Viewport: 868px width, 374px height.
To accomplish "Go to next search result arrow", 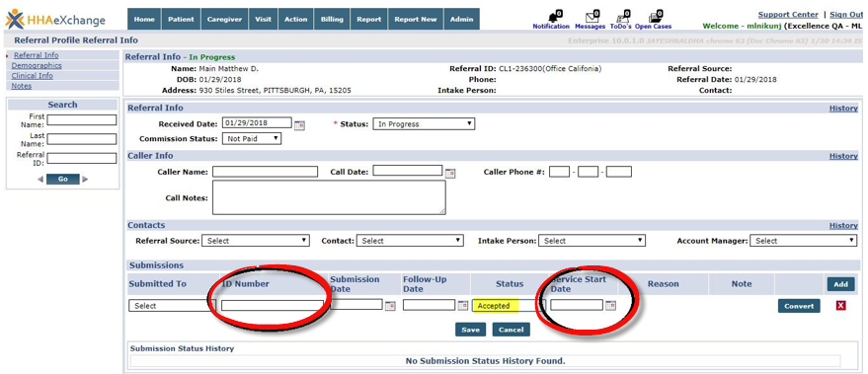I will 85,180.
